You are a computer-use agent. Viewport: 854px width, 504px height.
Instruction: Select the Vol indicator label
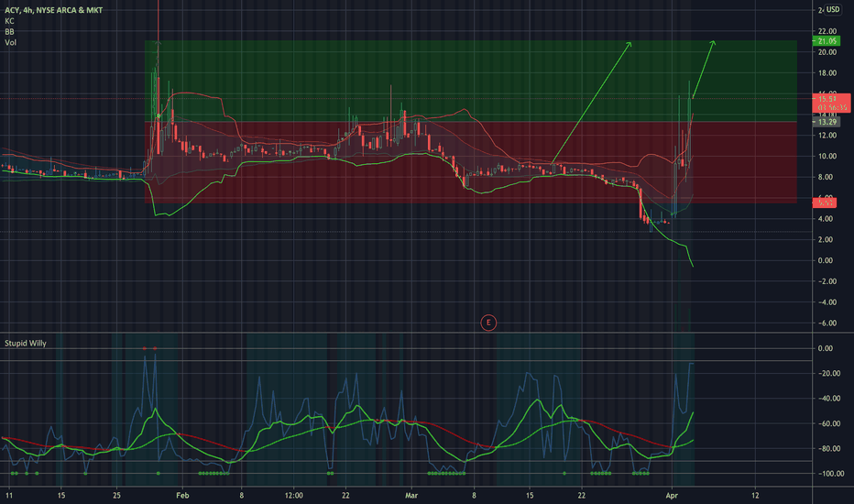pos(10,42)
